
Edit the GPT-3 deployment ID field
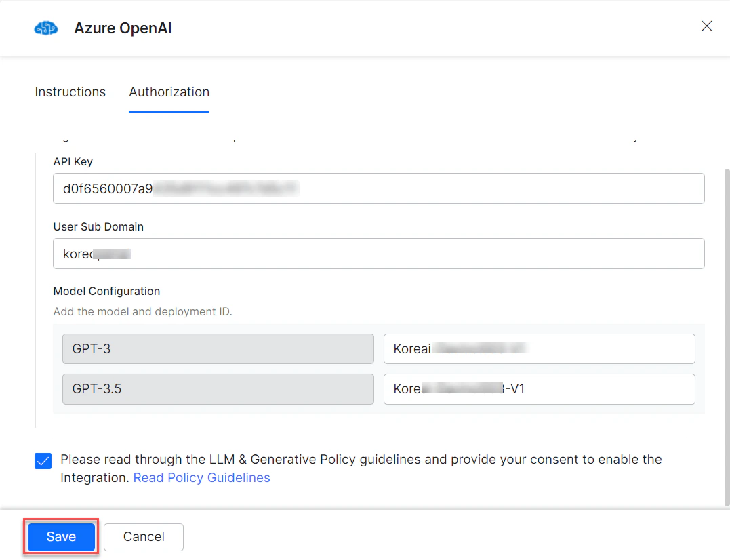539,348
